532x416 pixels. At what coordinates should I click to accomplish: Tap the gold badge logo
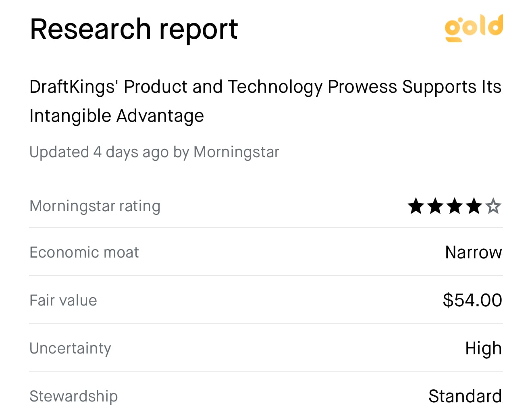pyautogui.click(x=474, y=28)
